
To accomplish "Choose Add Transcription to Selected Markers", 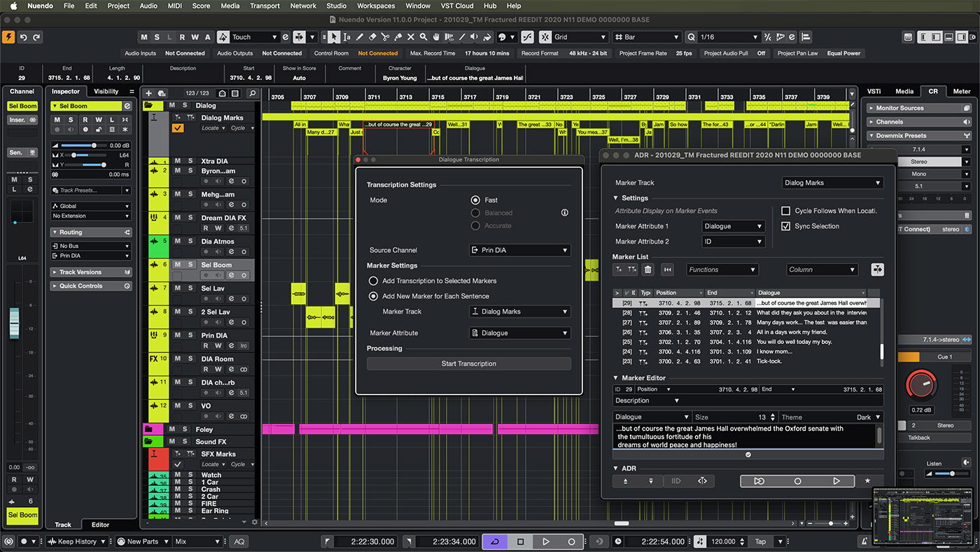I will [x=374, y=281].
